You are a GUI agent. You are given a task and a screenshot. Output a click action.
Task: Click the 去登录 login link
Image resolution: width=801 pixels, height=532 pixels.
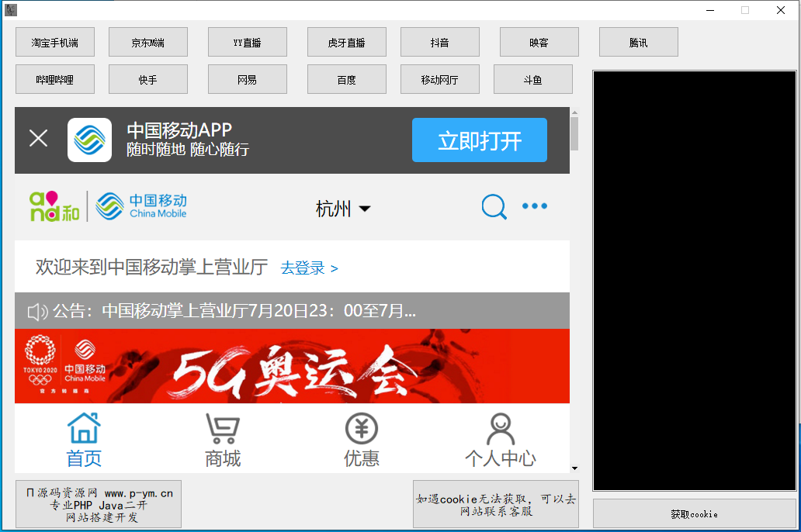click(309, 268)
